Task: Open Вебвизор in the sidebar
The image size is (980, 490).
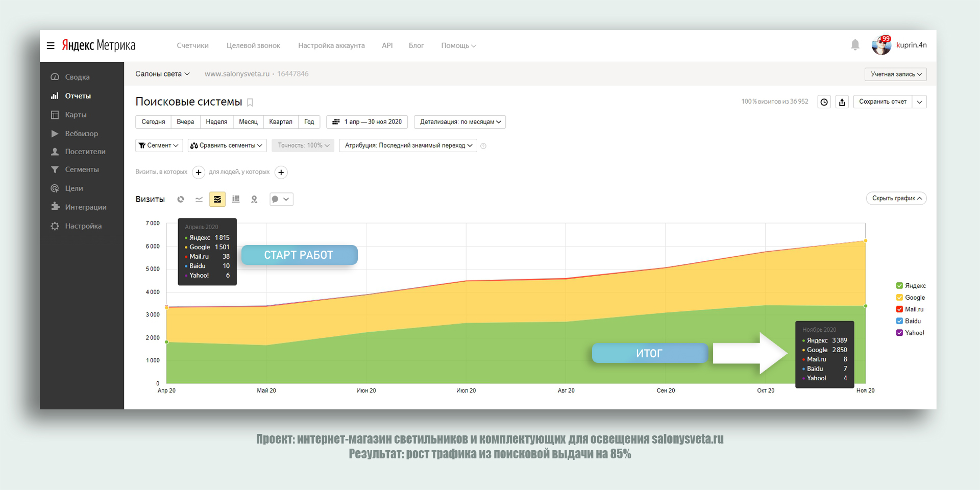Action: (x=81, y=134)
